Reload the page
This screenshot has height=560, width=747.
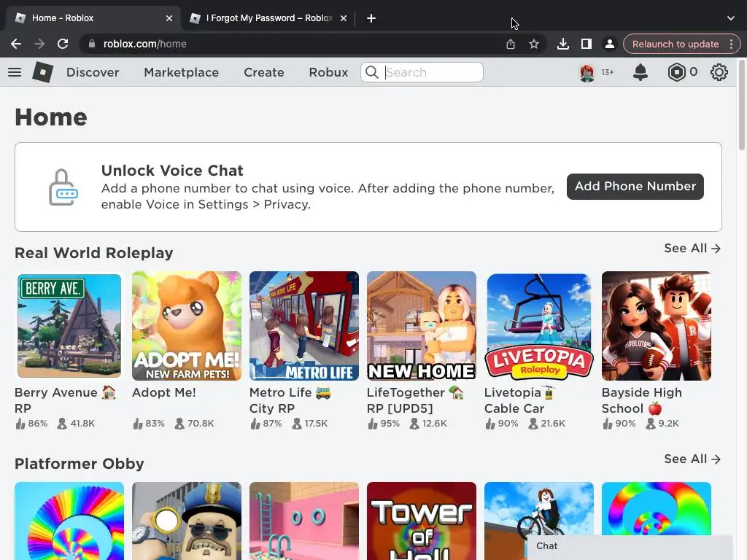point(63,44)
